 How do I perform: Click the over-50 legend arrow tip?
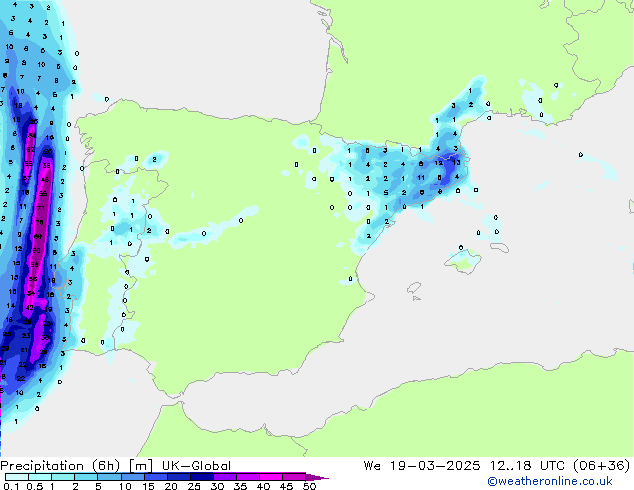(317, 477)
